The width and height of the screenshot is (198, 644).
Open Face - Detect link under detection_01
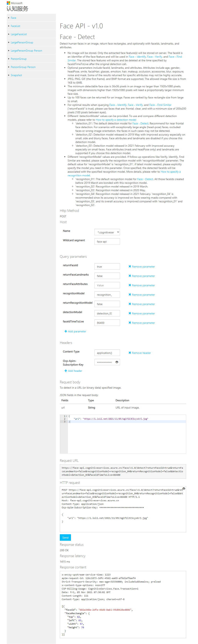[140, 123]
